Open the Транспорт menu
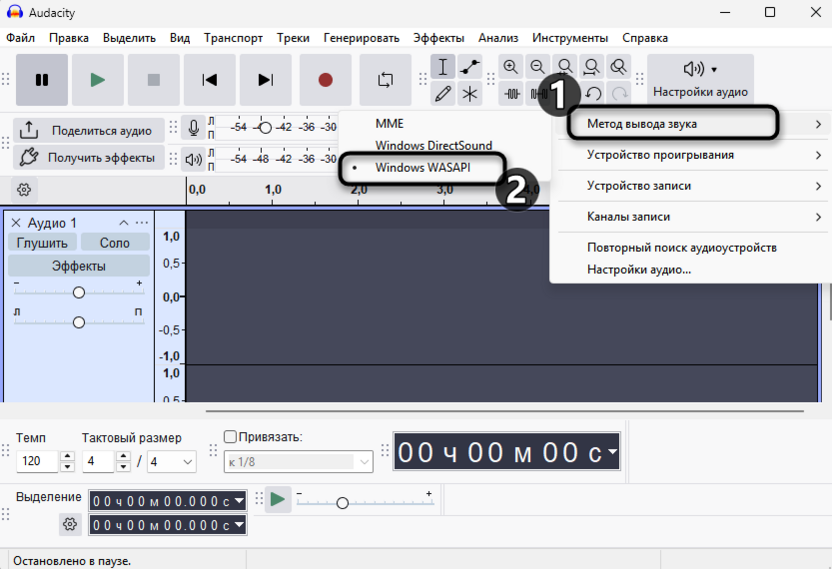Screen dimensions: 832x569 coord(233,38)
